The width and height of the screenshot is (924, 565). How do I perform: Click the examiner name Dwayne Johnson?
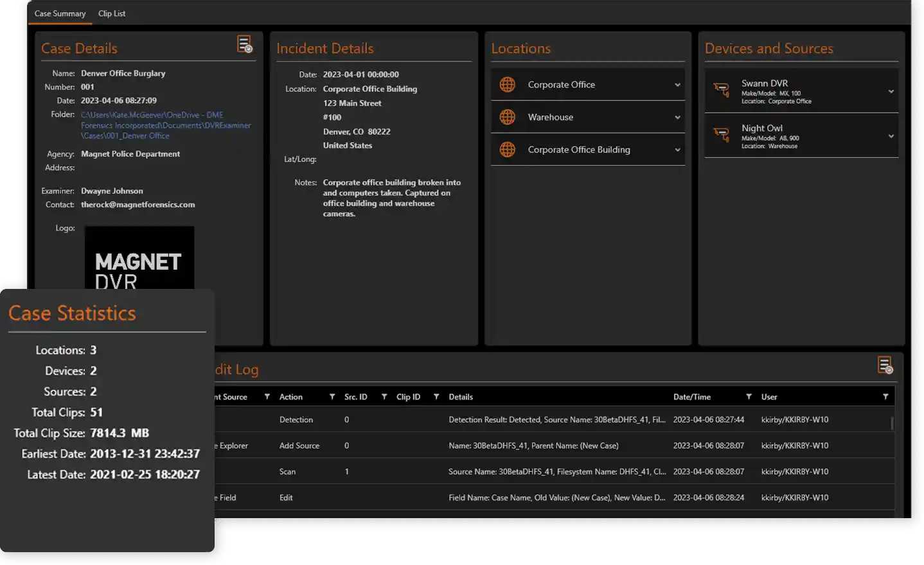click(112, 191)
